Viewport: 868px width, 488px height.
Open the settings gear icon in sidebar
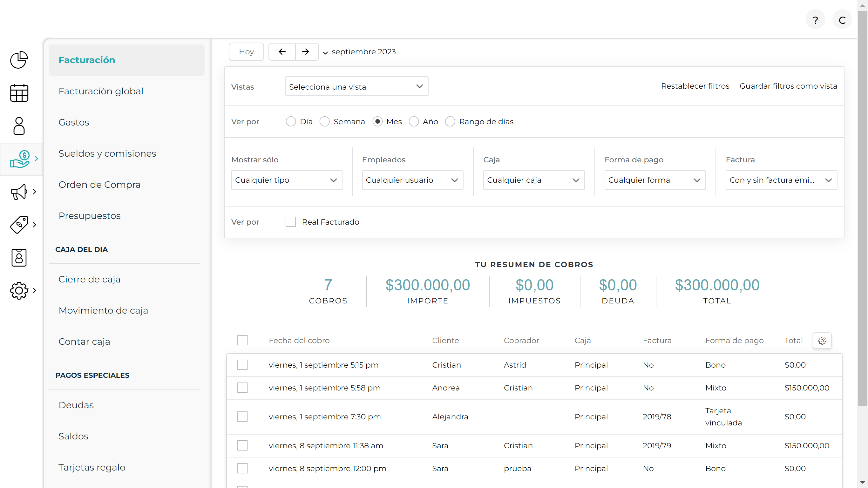point(19,290)
